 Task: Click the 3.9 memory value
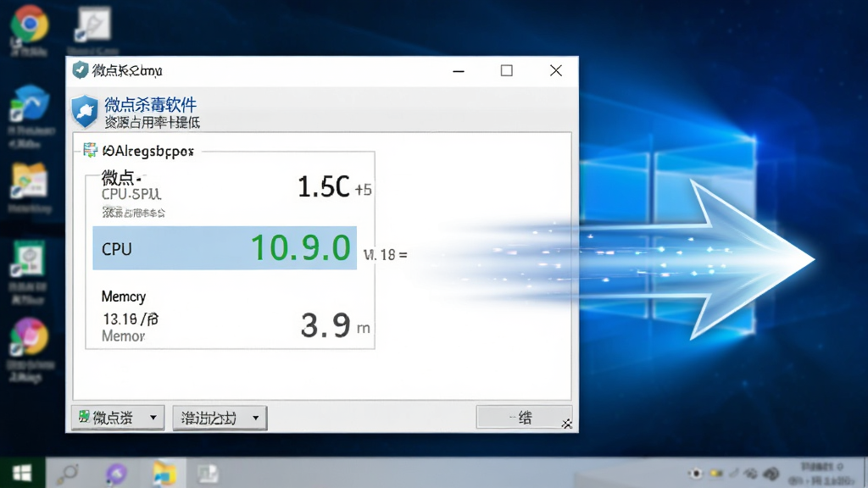click(x=325, y=324)
